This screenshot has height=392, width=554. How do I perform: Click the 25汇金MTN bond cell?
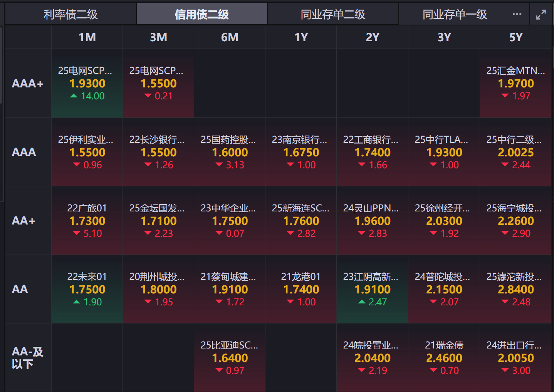click(x=515, y=83)
